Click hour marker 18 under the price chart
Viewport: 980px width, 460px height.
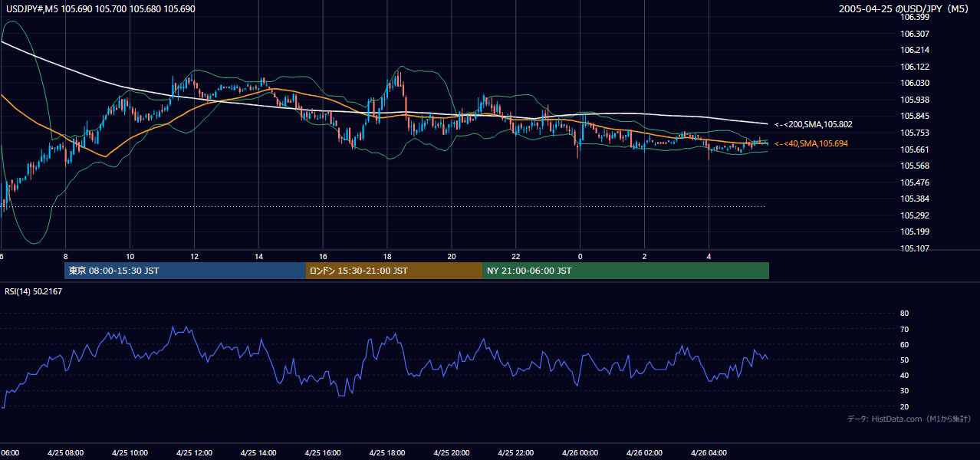[x=387, y=256]
